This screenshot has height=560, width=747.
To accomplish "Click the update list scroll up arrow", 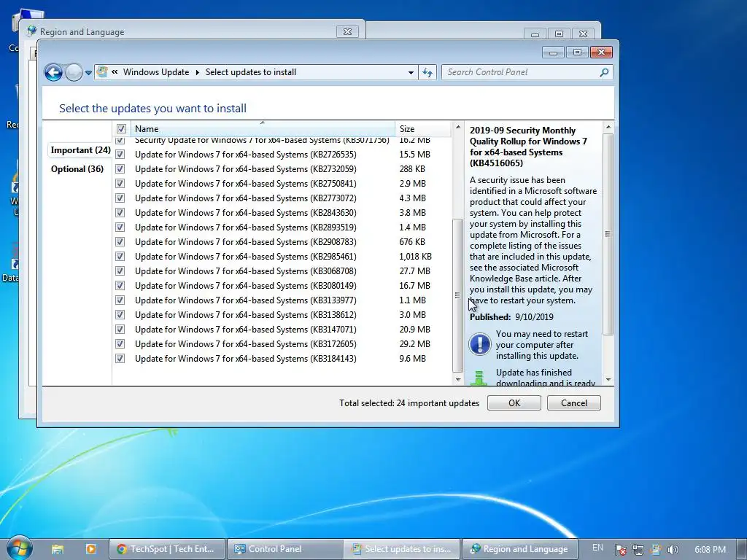I will [458, 127].
